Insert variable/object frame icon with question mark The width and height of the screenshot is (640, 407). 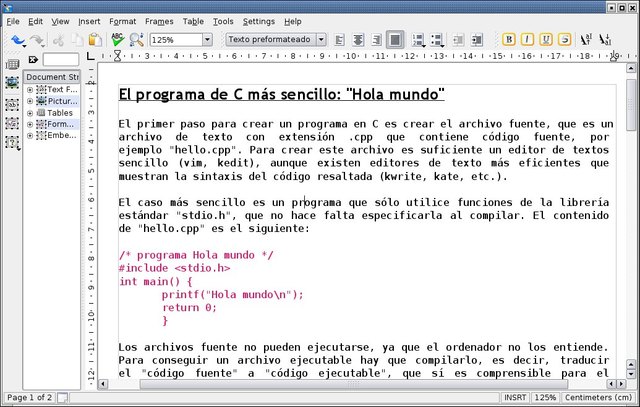(x=12, y=142)
